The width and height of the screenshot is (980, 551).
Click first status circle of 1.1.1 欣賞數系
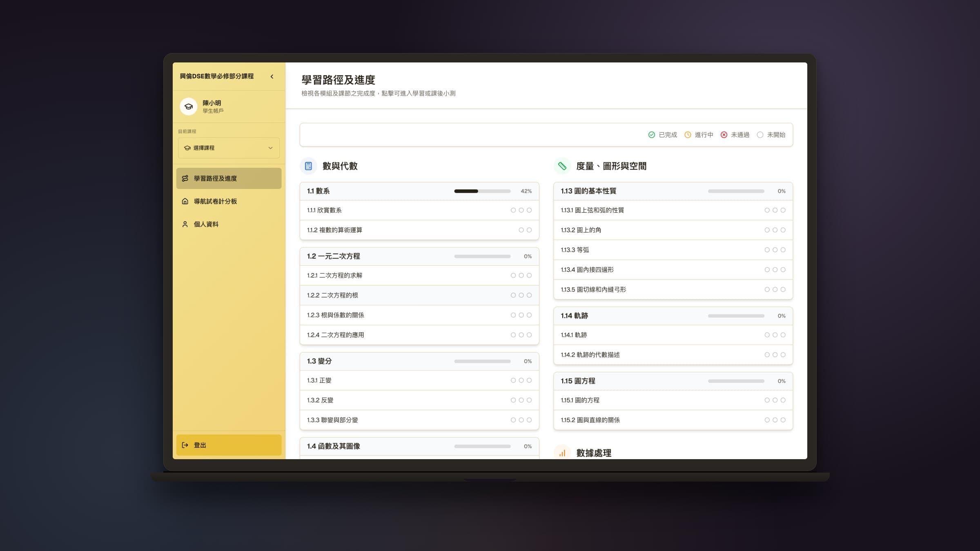(x=513, y=210)
